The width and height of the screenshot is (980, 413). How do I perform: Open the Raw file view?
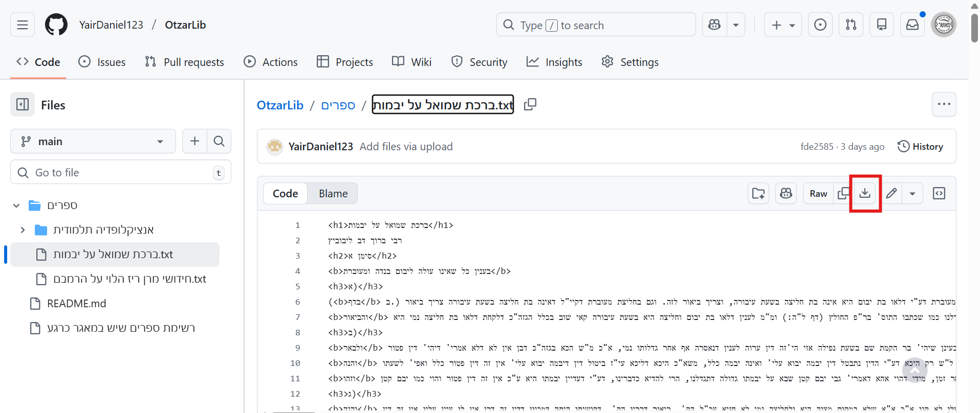[818, 193]
